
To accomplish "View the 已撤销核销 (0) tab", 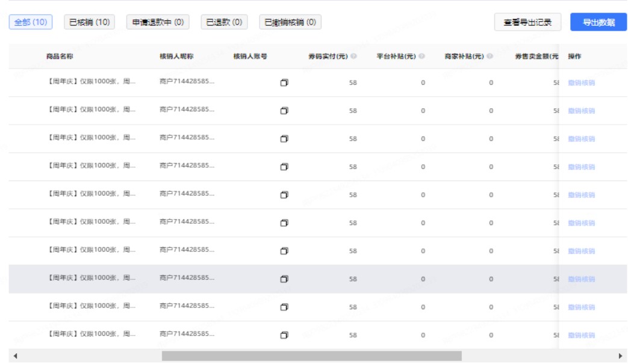I will click(x=290, y=22).
